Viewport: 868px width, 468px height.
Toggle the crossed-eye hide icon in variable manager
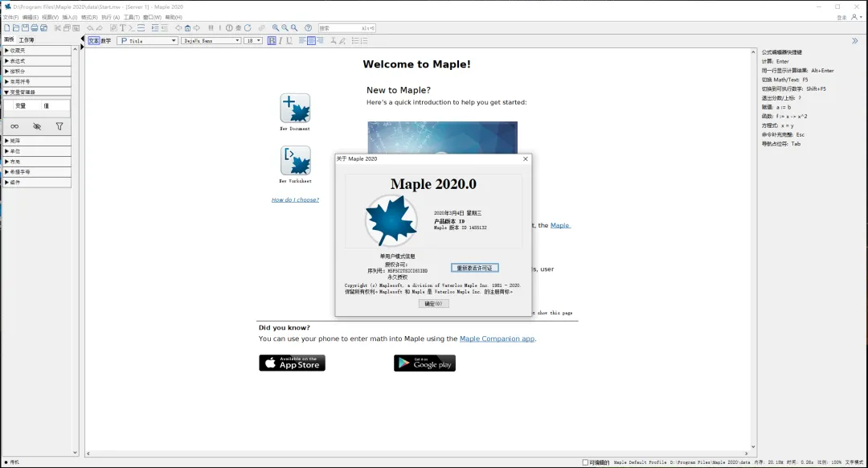tap(37, 126)
